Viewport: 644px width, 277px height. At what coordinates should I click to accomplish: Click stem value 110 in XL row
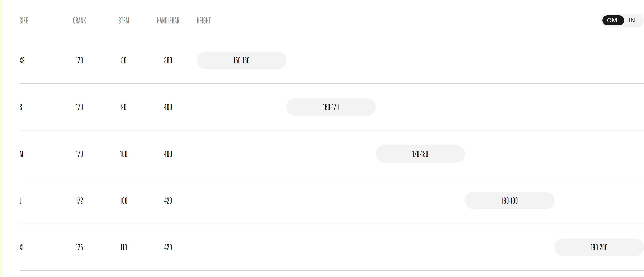[124, 247]
